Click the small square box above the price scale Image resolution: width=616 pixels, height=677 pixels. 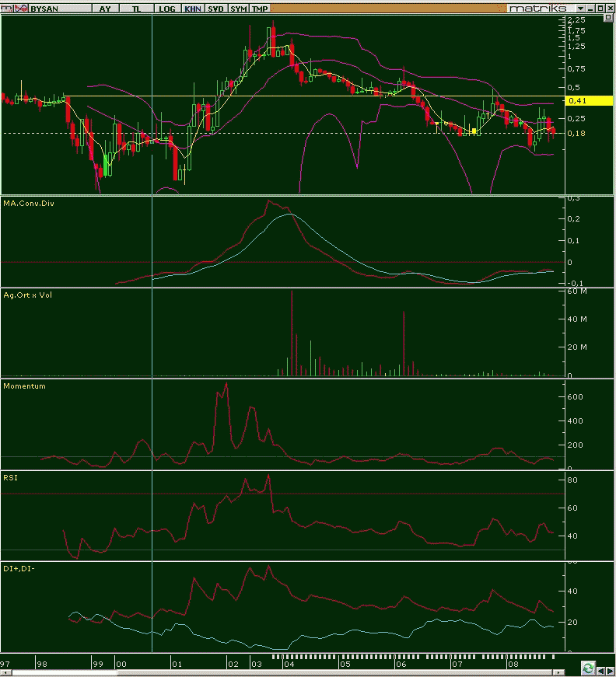click(608, 18)
